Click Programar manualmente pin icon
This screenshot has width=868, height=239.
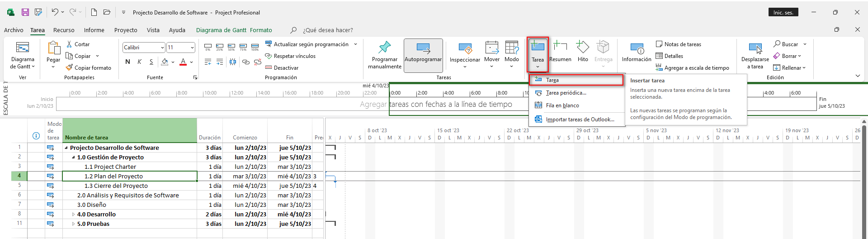point(384,47)
